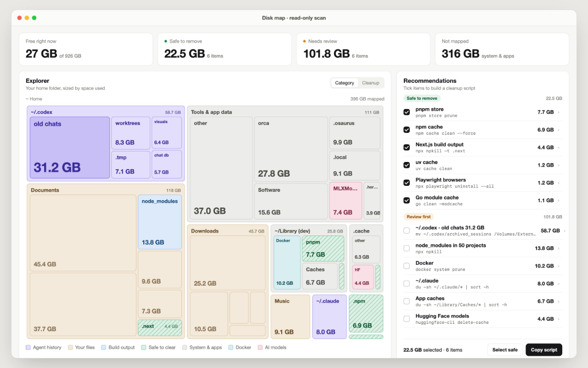Click the Software 15.6 GB tile

click(291, 201)
